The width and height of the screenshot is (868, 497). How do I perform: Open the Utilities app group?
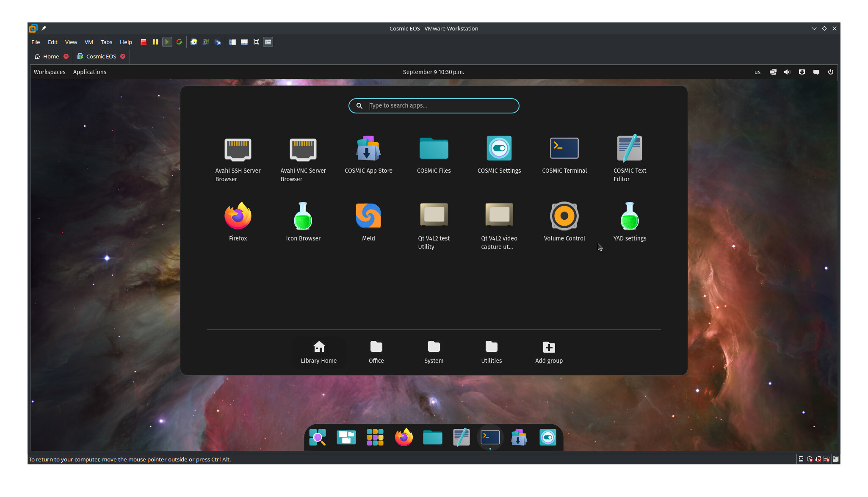(492, 352)
